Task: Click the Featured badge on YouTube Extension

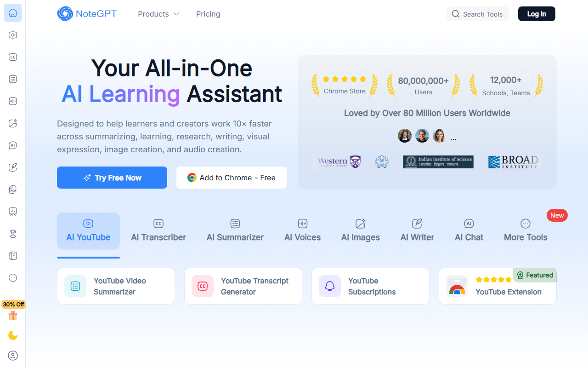Action: 535,275
